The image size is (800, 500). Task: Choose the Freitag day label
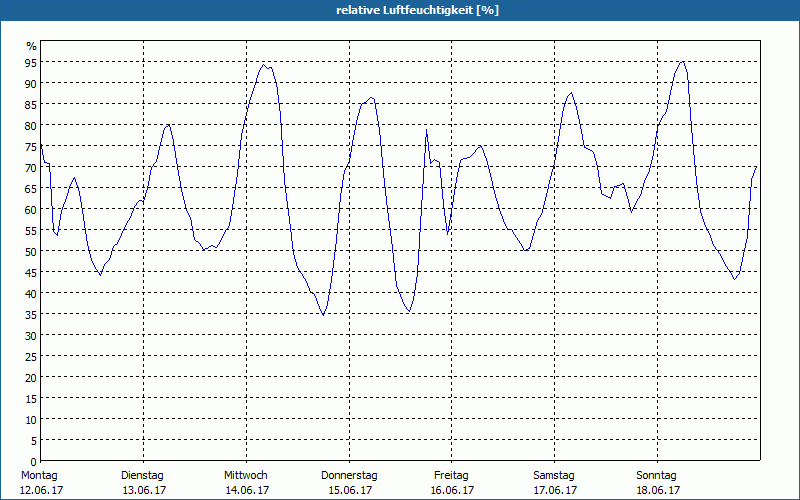click(x=451, y=475)
